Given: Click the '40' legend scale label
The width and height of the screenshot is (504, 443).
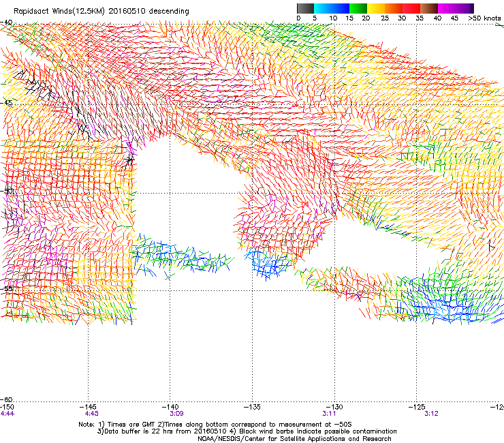Looking at the screenshot, I should tap(437, 18).
